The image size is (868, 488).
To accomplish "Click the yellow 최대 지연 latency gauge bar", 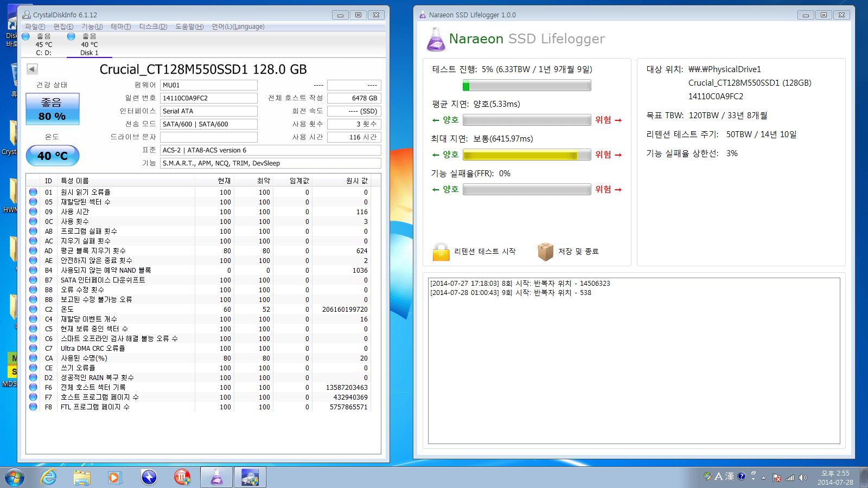I will click(527, 155).
